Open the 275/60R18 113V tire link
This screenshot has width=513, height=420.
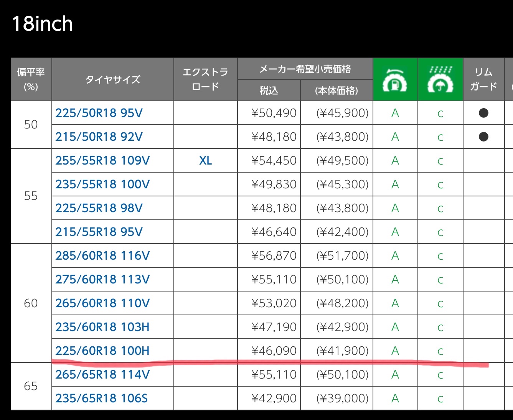(102, 280)
